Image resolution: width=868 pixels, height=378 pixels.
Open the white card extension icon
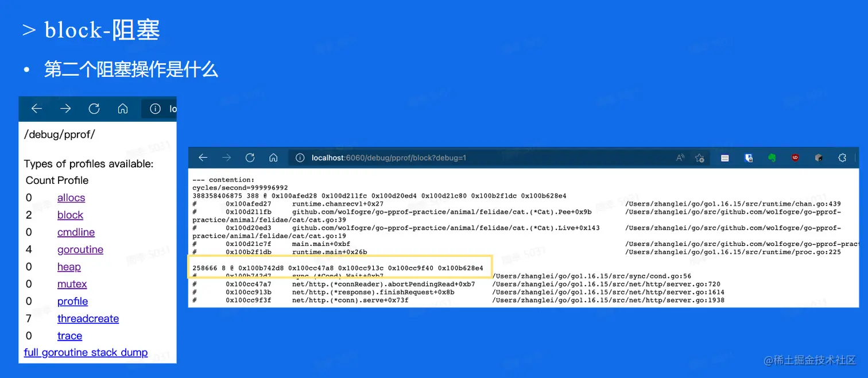(x=725, y=157)
